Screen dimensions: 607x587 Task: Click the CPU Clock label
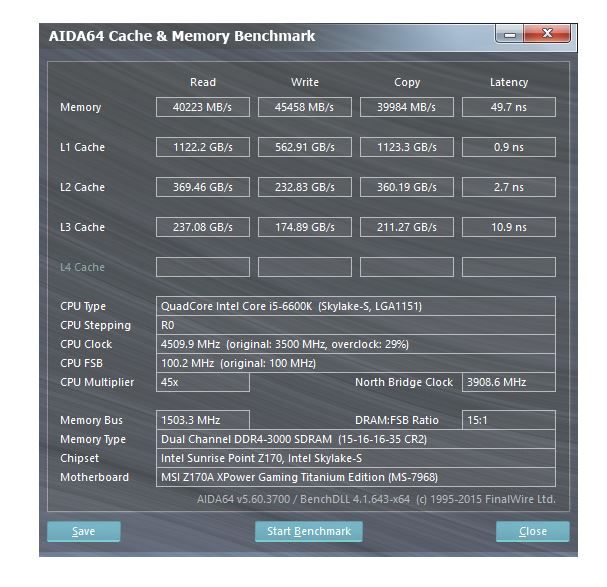(86, 344)
